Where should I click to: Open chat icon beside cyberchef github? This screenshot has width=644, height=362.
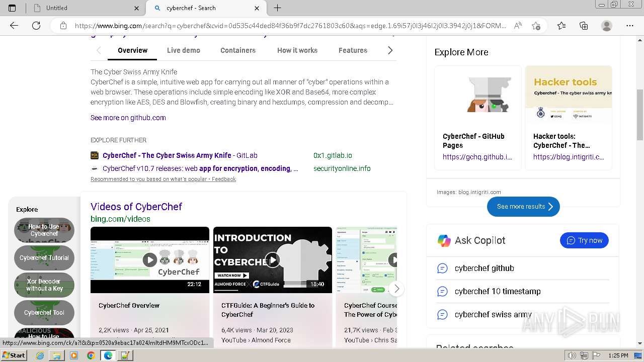pos(442,268)
